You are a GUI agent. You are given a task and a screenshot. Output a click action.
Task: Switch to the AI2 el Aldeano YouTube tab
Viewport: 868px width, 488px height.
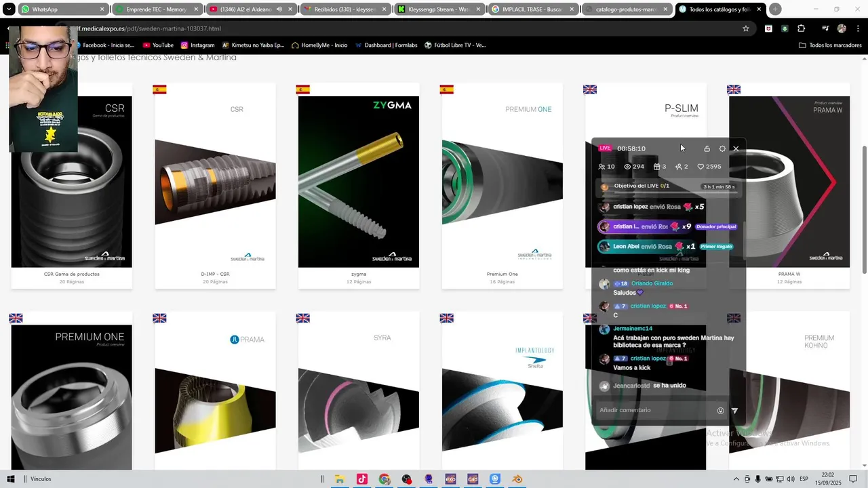[251, 9]
